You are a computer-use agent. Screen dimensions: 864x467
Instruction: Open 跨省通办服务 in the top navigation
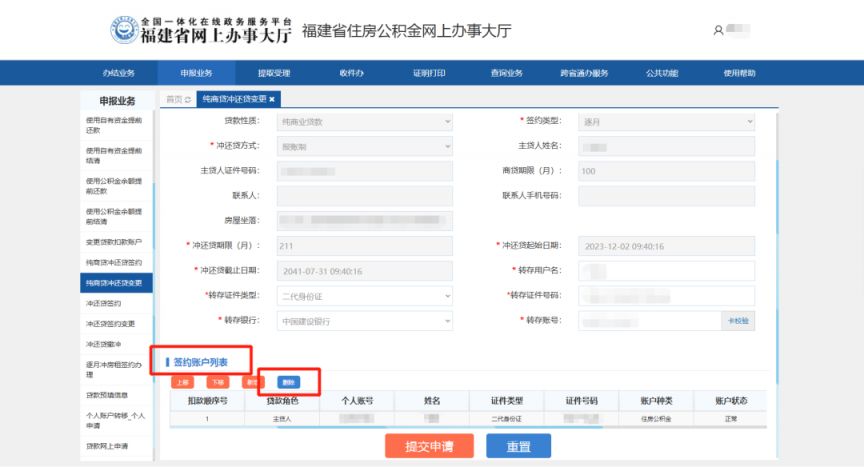tap(584, 73)
